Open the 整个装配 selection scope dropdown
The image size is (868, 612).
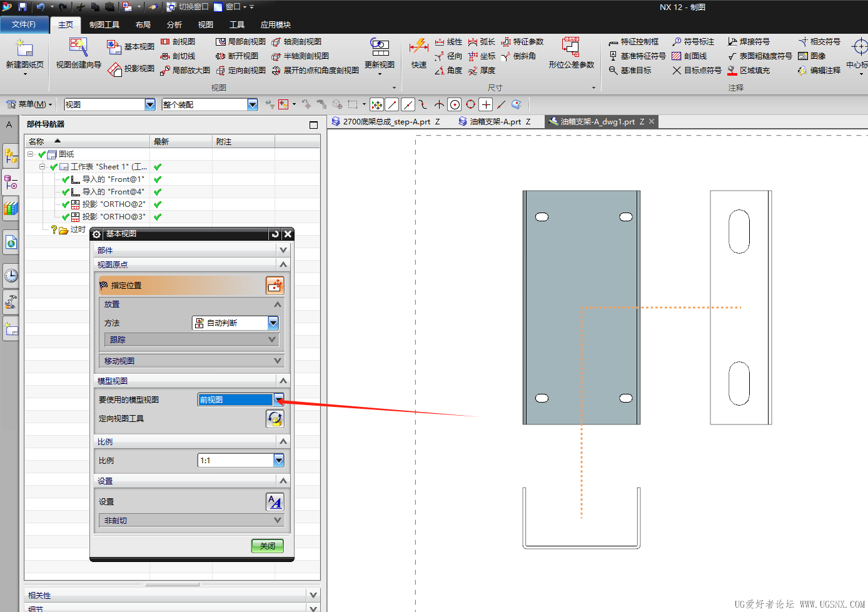click(253, 104)
